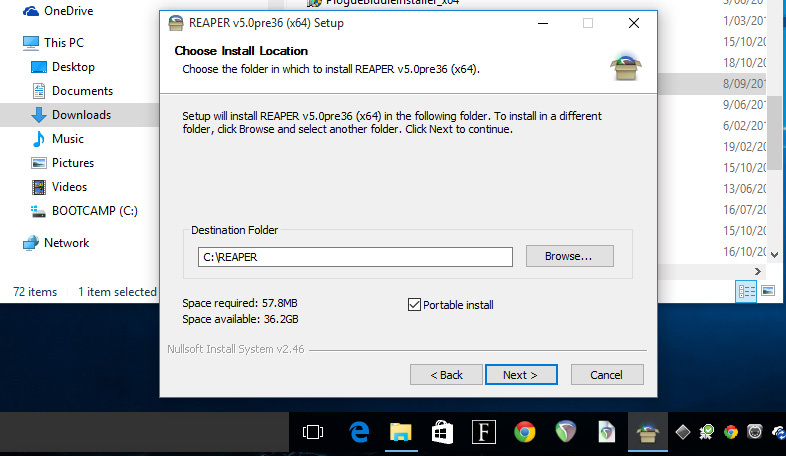Open the F app on taskbar

(484, 432)
